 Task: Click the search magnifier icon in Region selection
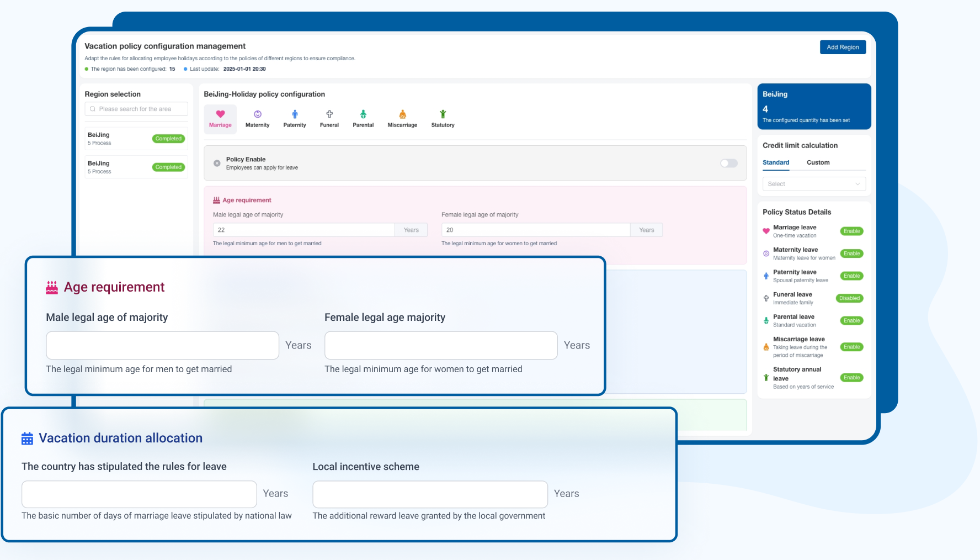tap(93, 109)
